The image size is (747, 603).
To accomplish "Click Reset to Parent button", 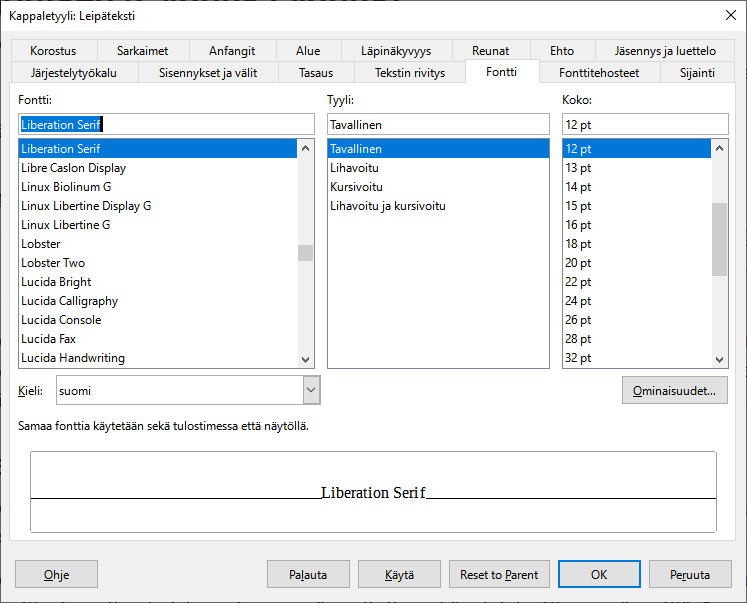I will tap(499, 574).
